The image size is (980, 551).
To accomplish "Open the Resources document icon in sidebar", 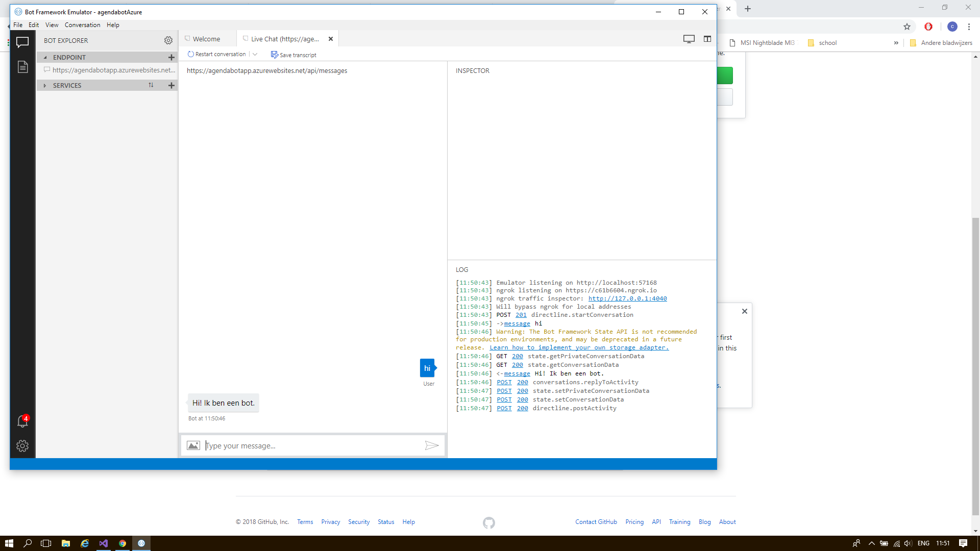I will (x=22, y=67).
